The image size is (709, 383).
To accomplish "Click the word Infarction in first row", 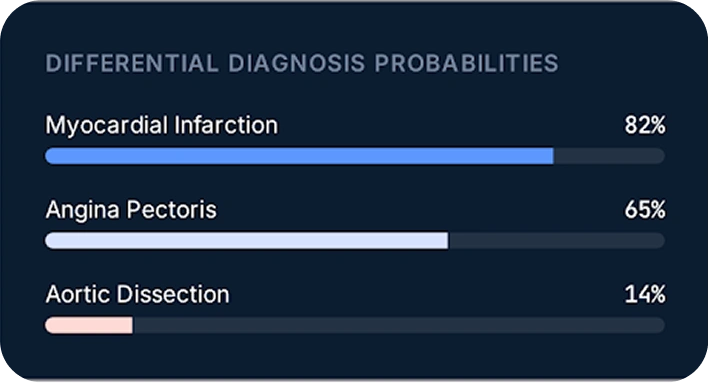I will point(226,125).
